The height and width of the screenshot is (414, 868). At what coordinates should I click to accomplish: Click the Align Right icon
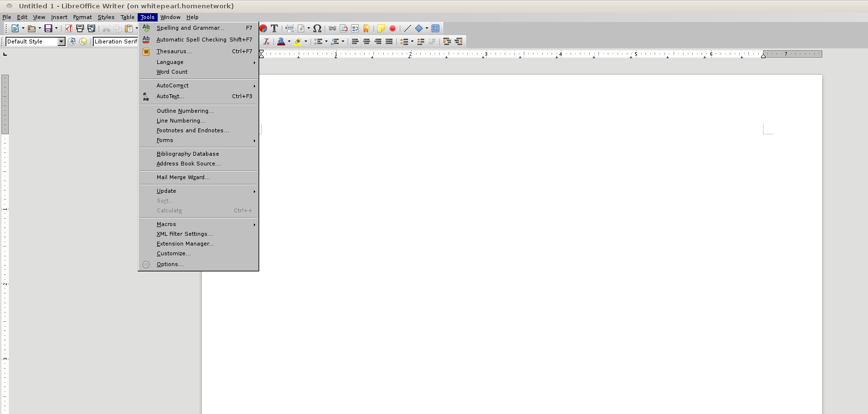(378, 41)
